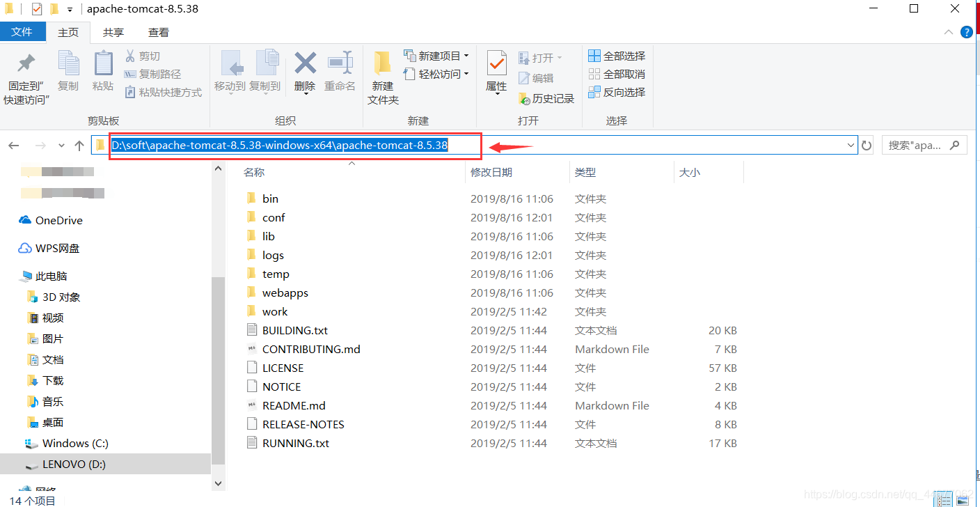Open the File (文件) tab
980x507 pixels.
click(22, 32)
